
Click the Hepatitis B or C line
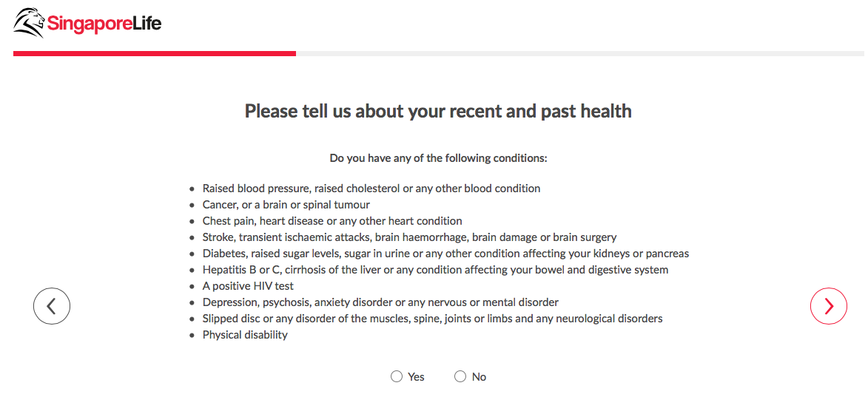coord(435,270)
